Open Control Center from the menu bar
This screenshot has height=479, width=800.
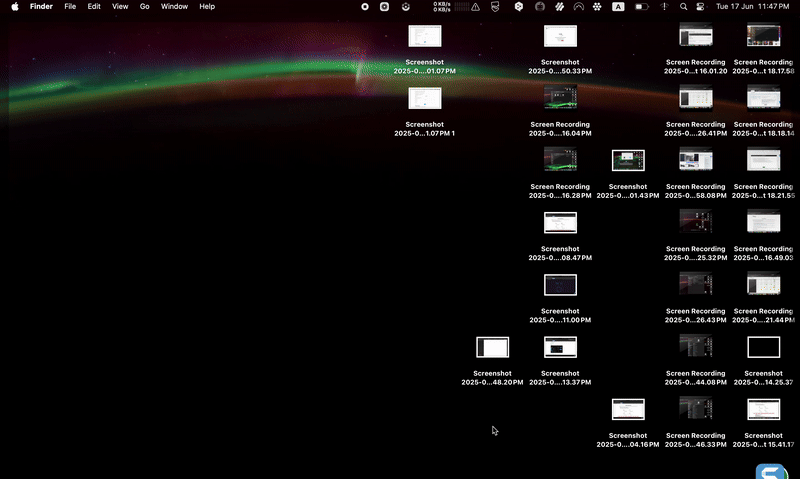pos(701,7)
